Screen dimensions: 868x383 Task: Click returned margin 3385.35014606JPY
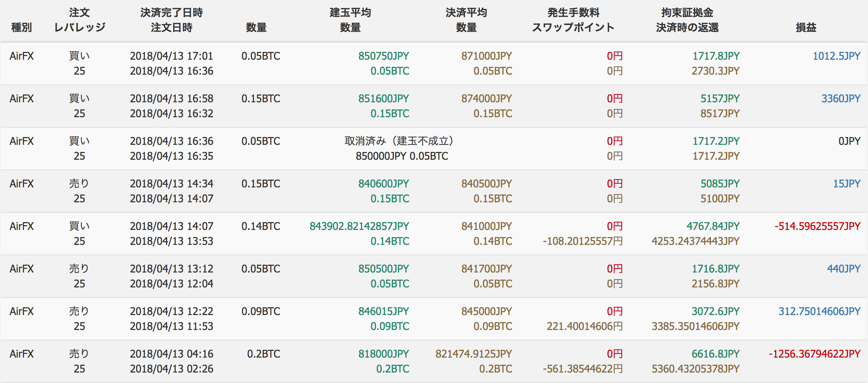click(696, 326)
